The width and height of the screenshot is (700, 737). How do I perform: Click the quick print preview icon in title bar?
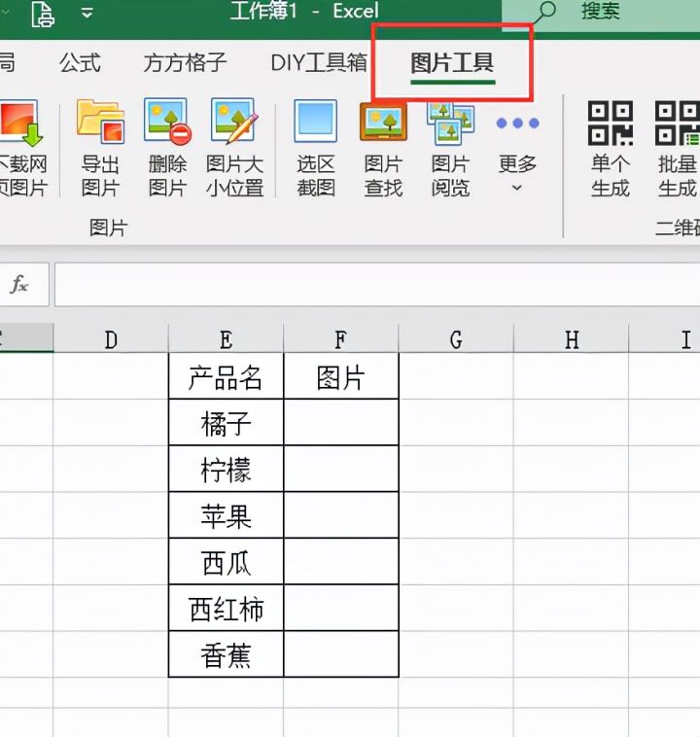click(43, 15)
